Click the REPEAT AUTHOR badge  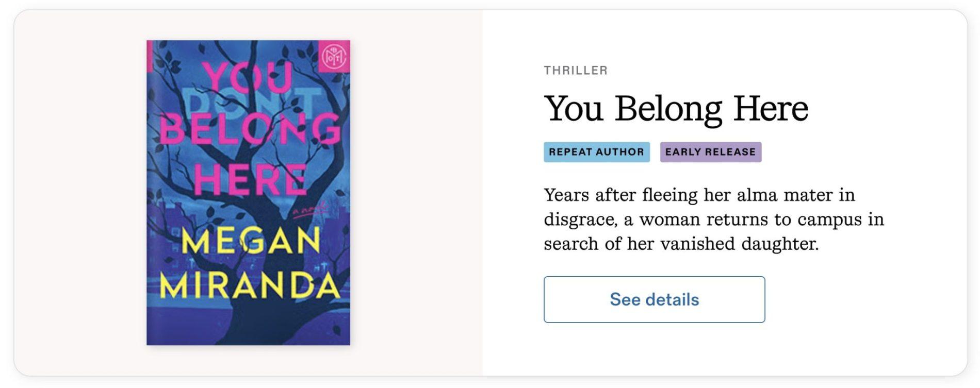click(596, 152)
